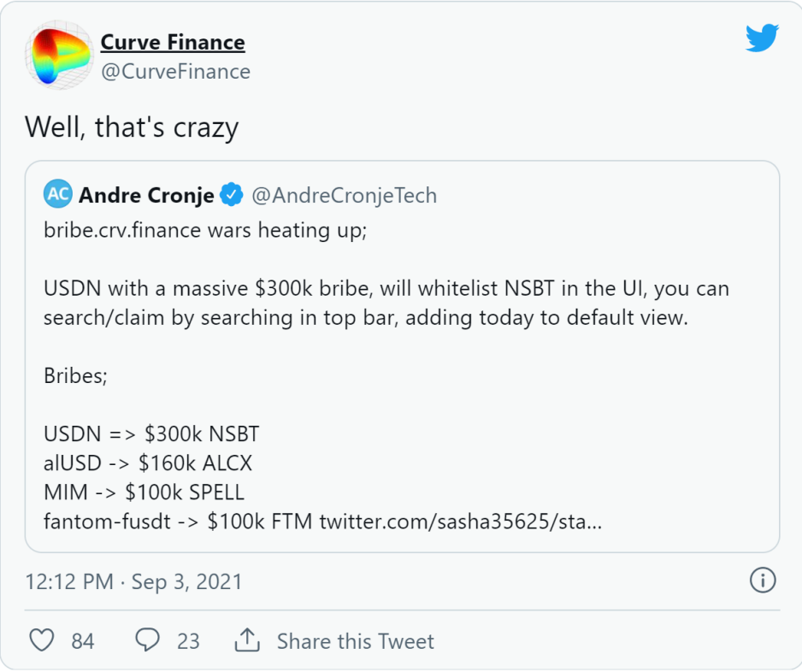Click the @AndreCronjeTech handle
This screenshot has width=802, height=672.
coord(344,195)
